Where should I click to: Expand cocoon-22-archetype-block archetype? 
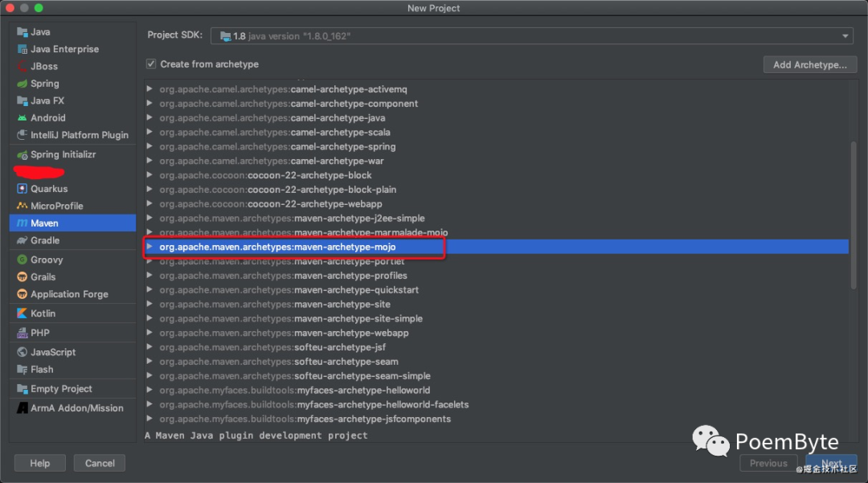(149, 175)
